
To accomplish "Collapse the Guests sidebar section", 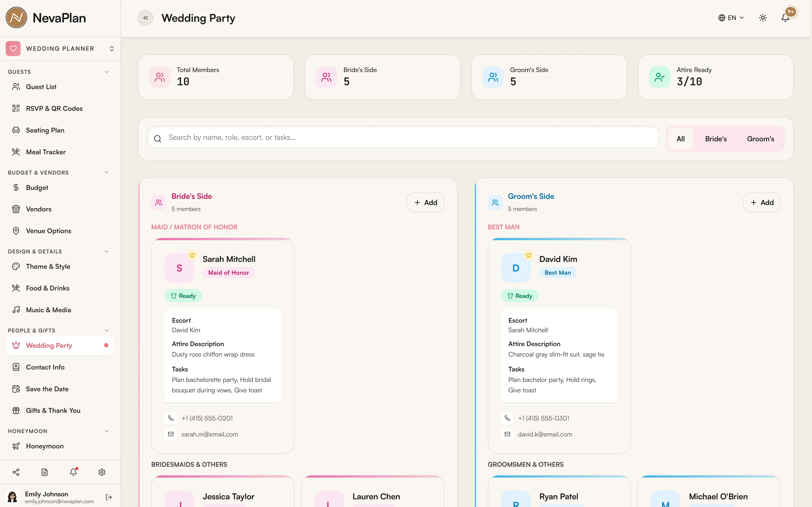I will point(106,72).
